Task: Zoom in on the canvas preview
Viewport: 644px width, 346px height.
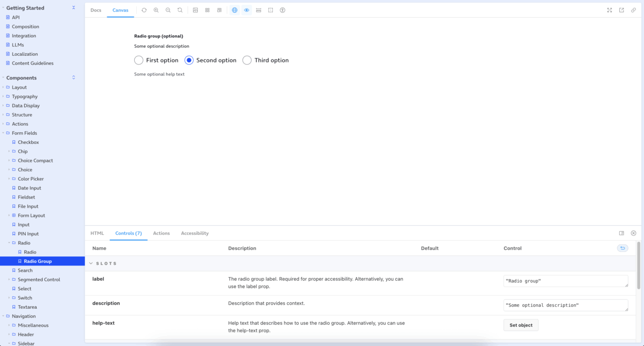Action: (x=156, y=10)
